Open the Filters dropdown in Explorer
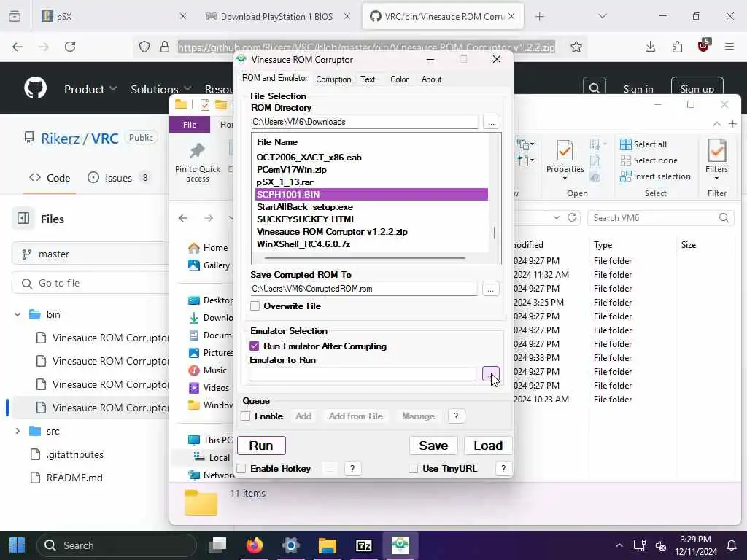Image resolution: width=747 pixels, height=560 pixels. [x=716, y=161]
